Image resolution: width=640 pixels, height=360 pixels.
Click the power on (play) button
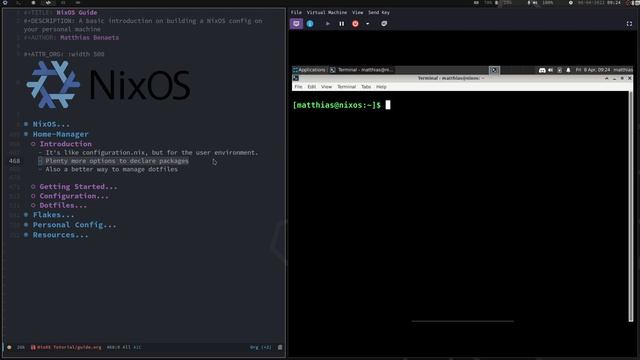pyautogui.click(x=328, y=24)
